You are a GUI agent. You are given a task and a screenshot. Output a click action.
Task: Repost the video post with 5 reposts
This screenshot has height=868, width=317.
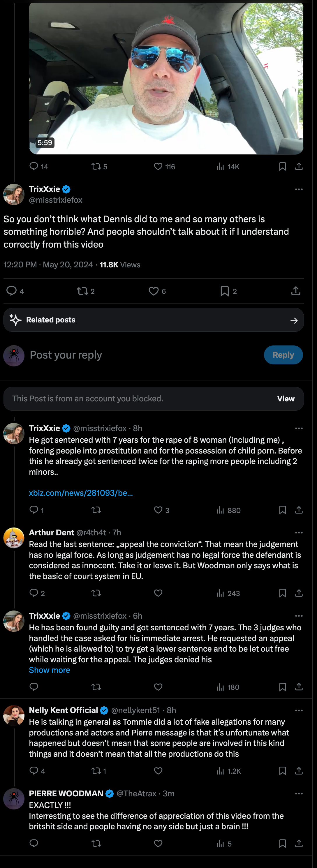click(x=96, y=166)
